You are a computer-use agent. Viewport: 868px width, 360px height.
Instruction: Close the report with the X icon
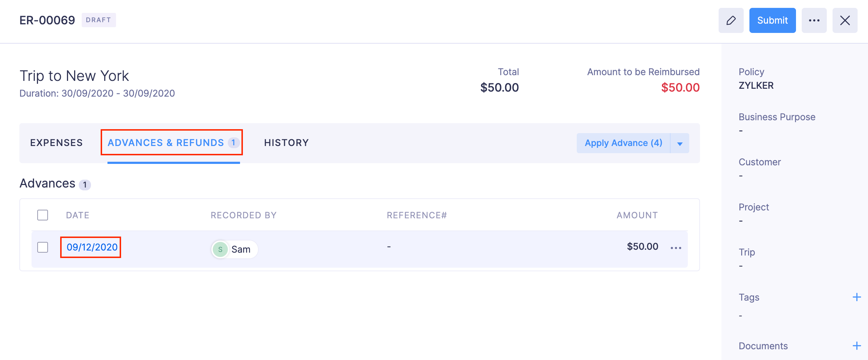pyautogui.click(x=845, y=20)
